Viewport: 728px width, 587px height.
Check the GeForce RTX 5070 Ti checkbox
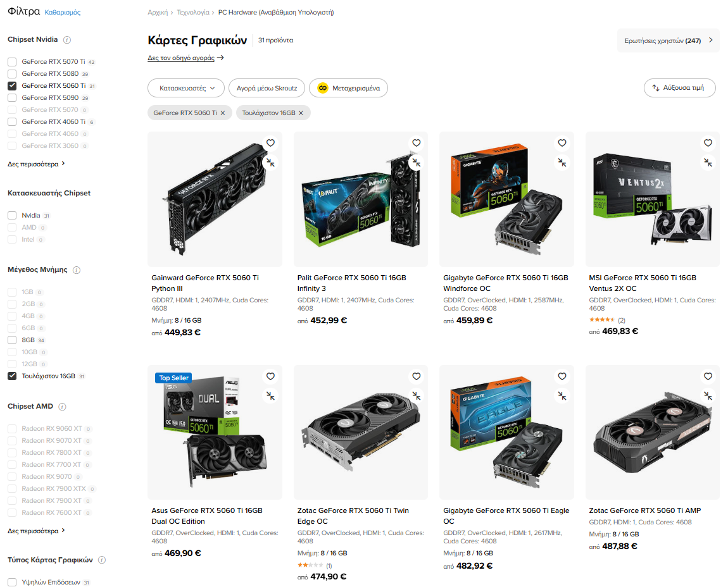point(12,62)
